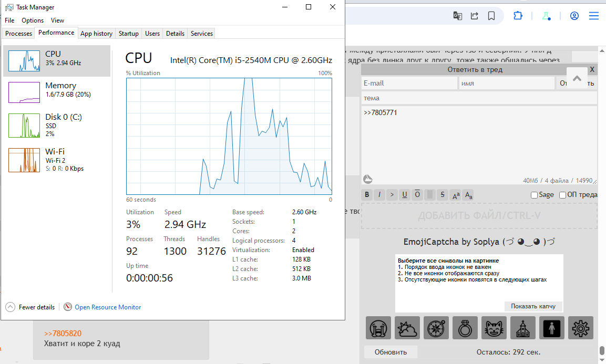The image size is (606, 364).
Task: Switch to the Details tab
Action: (175, 34)
